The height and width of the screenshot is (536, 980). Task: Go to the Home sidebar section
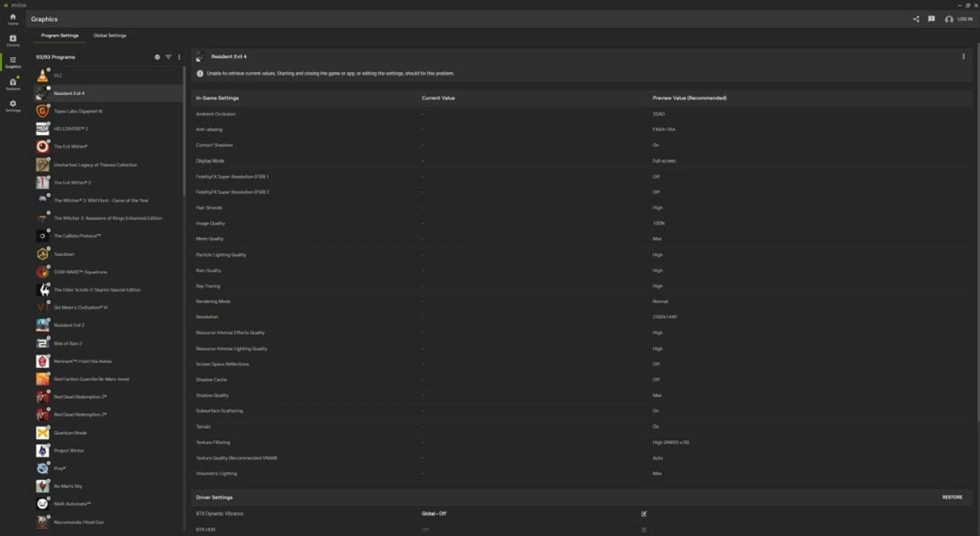click(x=13, y=19)
